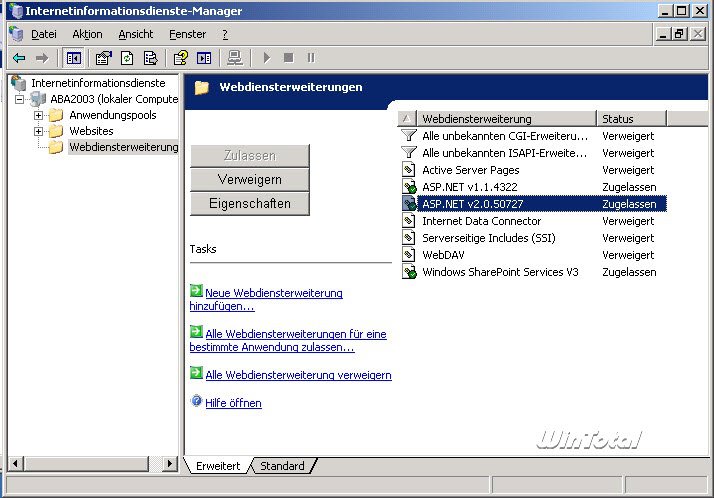Open the Datei menu

point(44,34)
